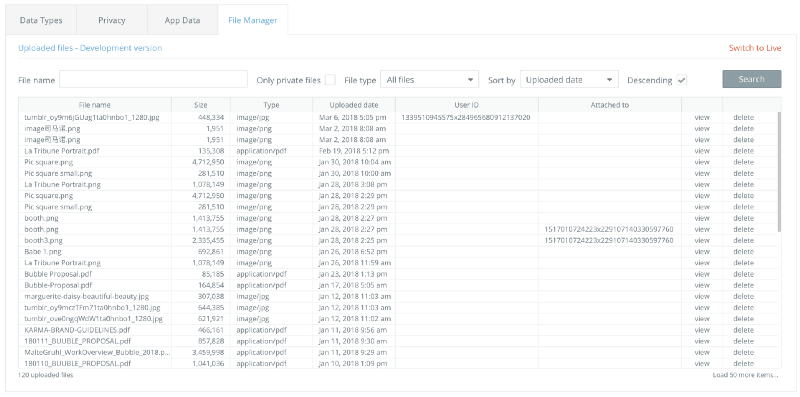Screen dimensions: 800x397
Task: Select the File Manager tab
Action: click(x=253, y=20)
